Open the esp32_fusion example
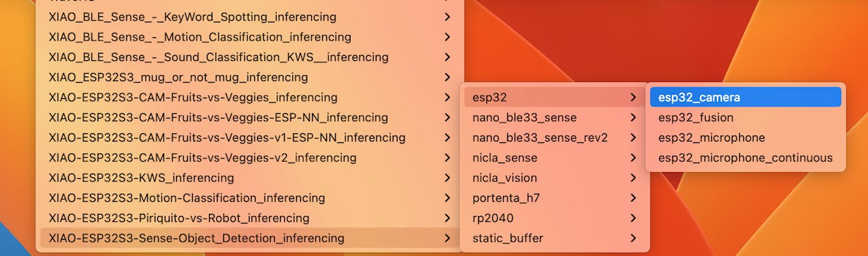Viewport: 868px width, 256px height. click(745, 117)
